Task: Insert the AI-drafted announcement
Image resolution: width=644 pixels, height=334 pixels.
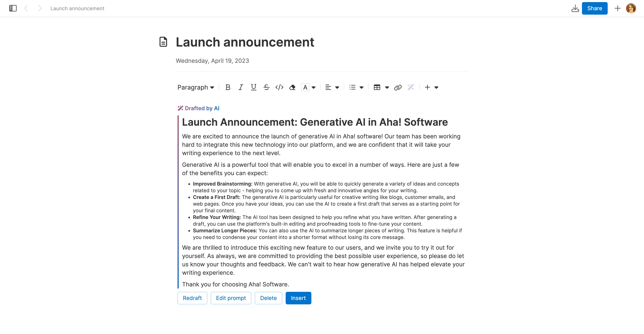Action: coord(298,298)
